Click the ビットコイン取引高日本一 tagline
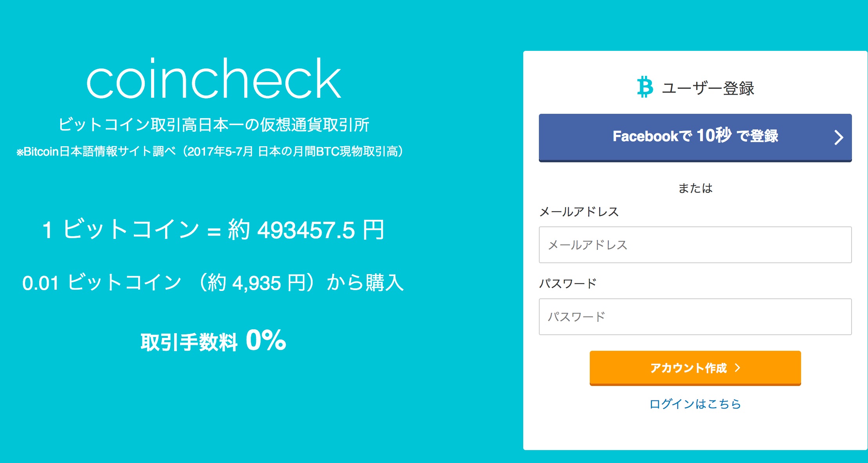 pos(214,125)
